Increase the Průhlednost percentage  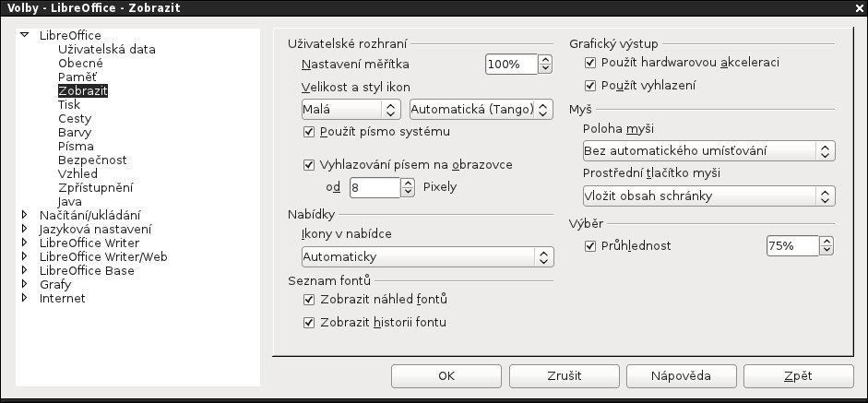pos(826,241)
